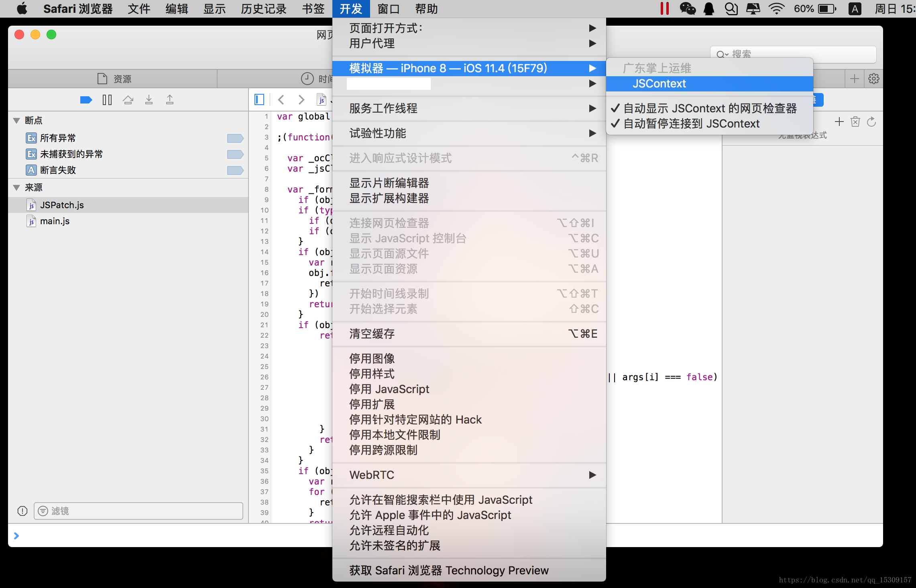Choose 显示片断编辑器
This screenshot has width=916, height=588.
pyautogui.click(x=469, y=183)
